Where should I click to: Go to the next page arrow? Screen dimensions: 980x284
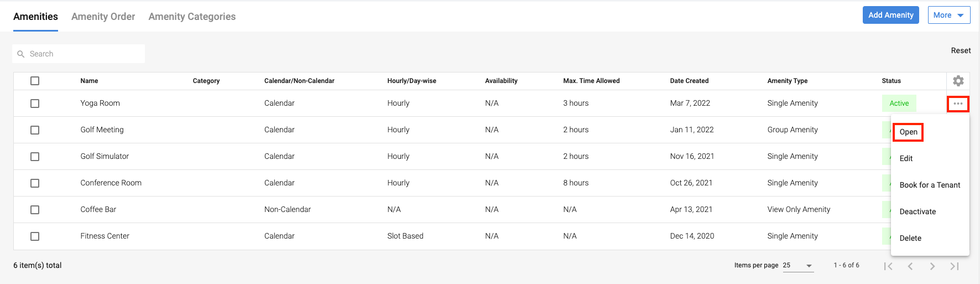pos(932,266)
